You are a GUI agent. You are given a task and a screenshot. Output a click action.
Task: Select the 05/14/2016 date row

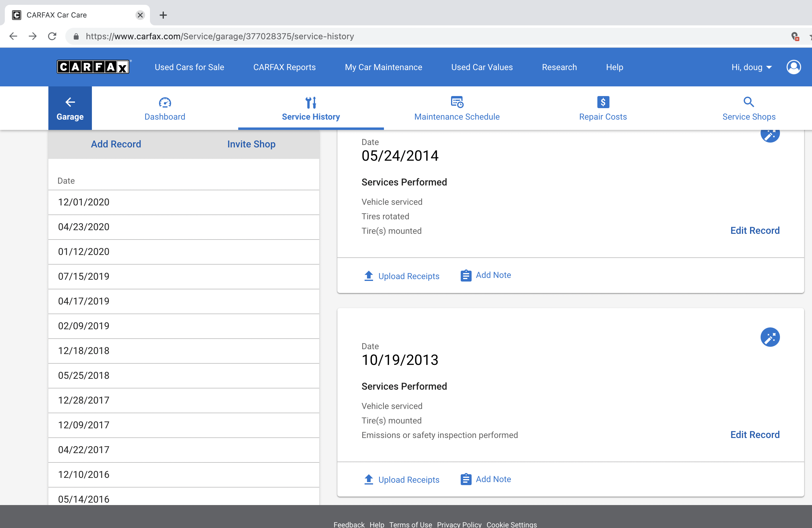point(184,497)
